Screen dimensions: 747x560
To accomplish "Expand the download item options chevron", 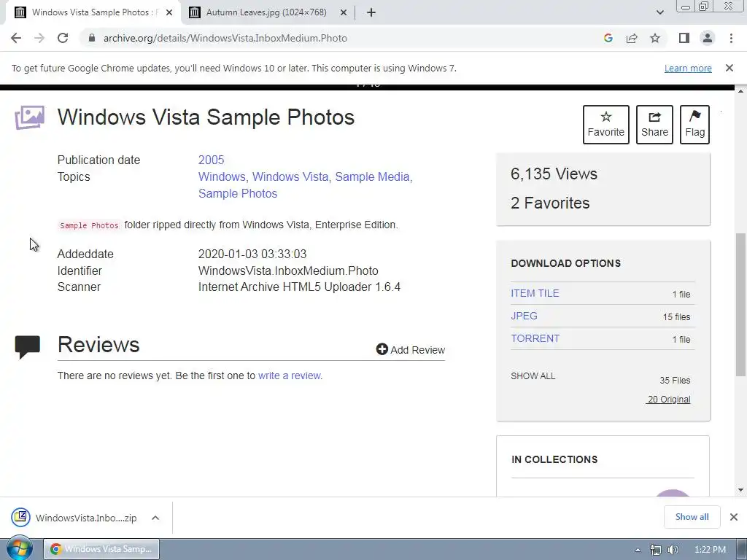I will (x=155, y=518).
